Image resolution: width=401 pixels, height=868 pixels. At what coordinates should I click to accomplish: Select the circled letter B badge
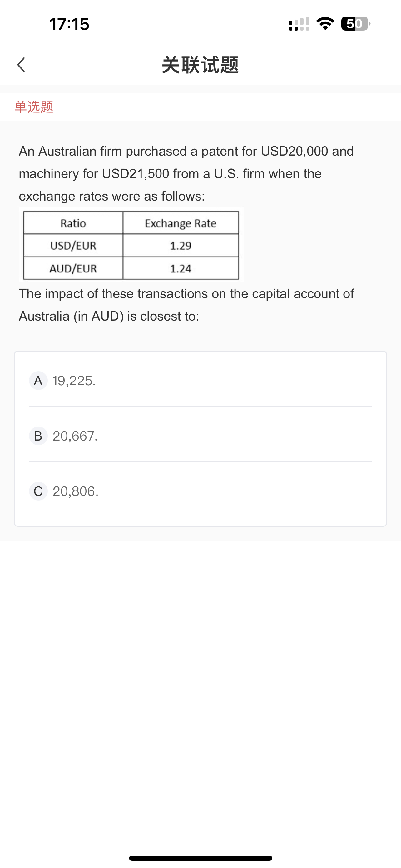(x=38, y=436)
